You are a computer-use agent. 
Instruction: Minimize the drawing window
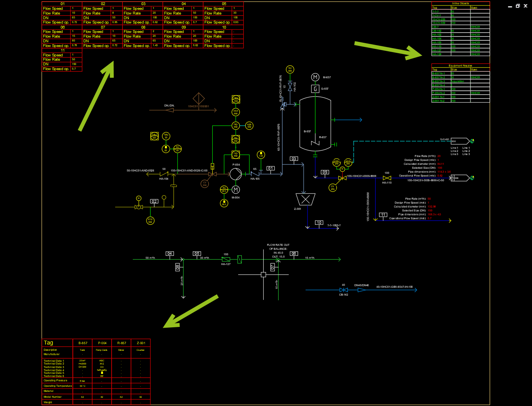click(x=510, y=6)
